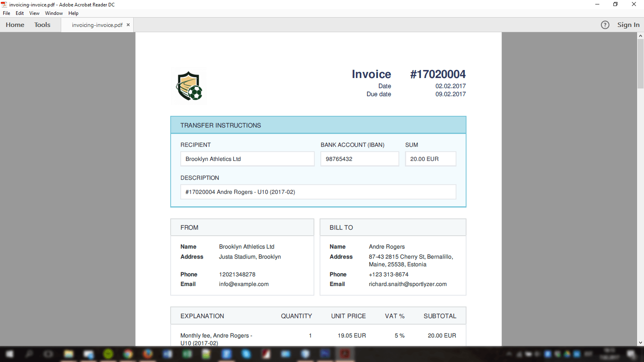Open the Edit menu
Viewport: 644px width, 362px height.
pyautogui.click(x=20, y=13)
